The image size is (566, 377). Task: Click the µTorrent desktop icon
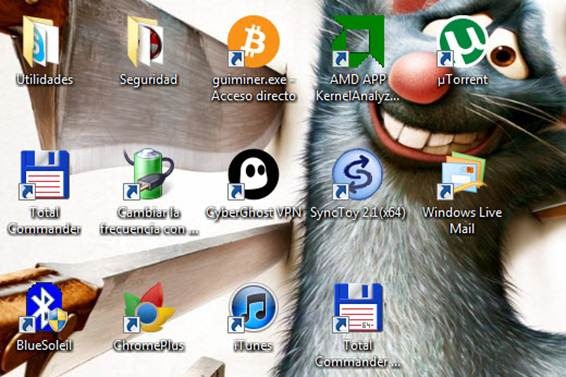pyautogui.click(x=463, y=41)
